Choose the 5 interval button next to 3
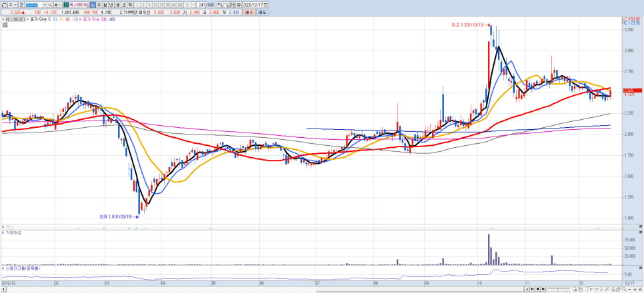644x293 pixels. point(149,5)
